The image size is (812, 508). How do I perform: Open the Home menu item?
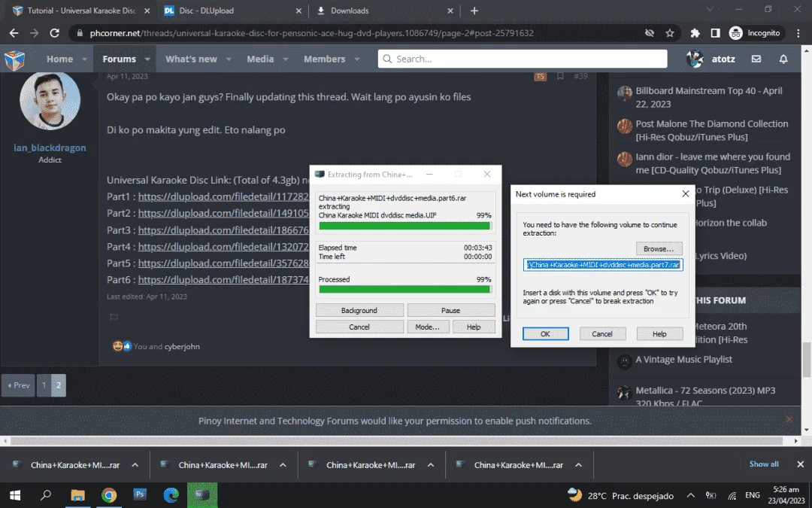(59, 59)
